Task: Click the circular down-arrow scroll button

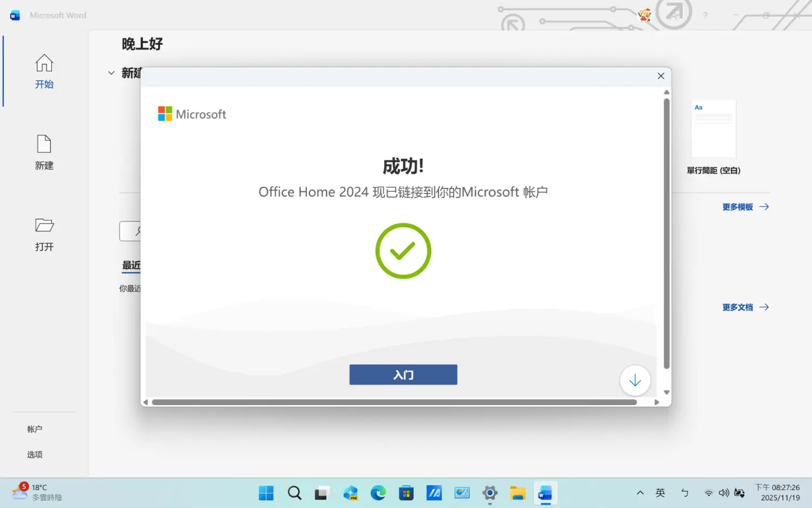Action: [x=634, y=381]
